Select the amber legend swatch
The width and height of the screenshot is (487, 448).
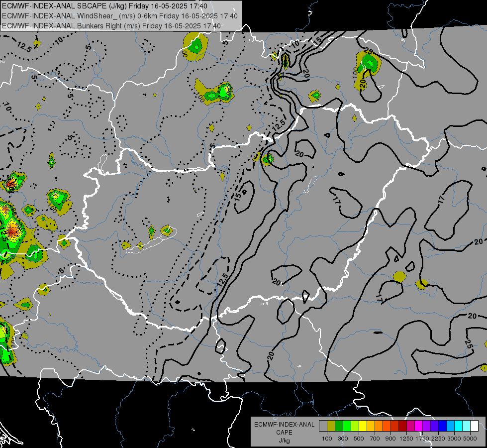(371, 426)
